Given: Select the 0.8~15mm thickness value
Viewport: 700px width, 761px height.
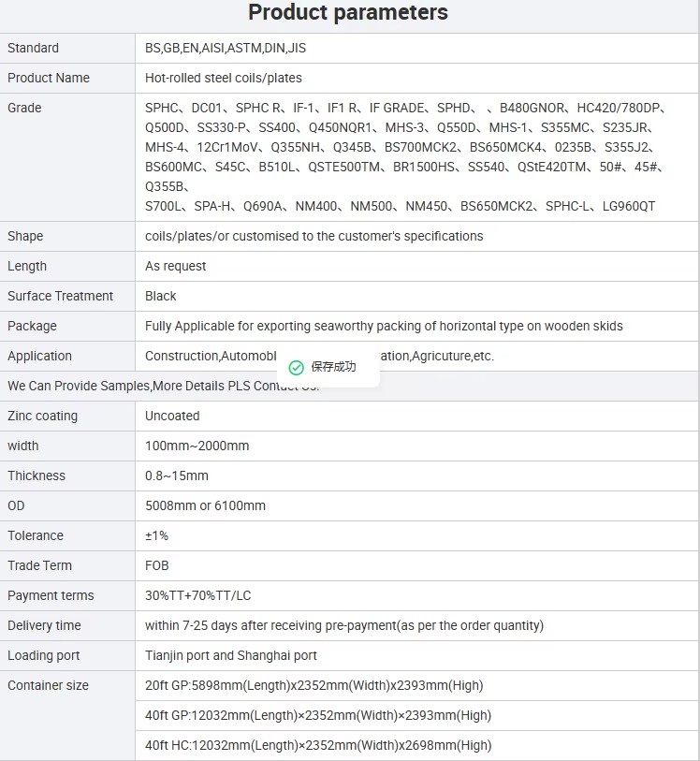Looking at the screenshot, I should 177,476.
